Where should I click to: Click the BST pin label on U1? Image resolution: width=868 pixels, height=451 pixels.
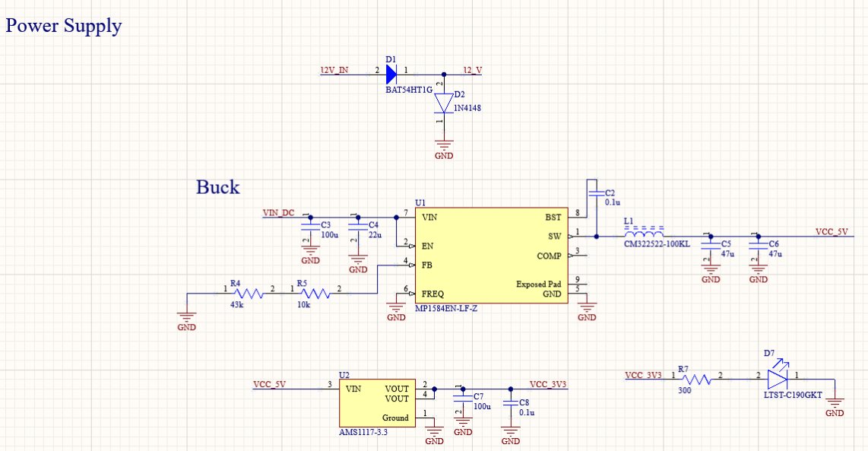(553, 218)
